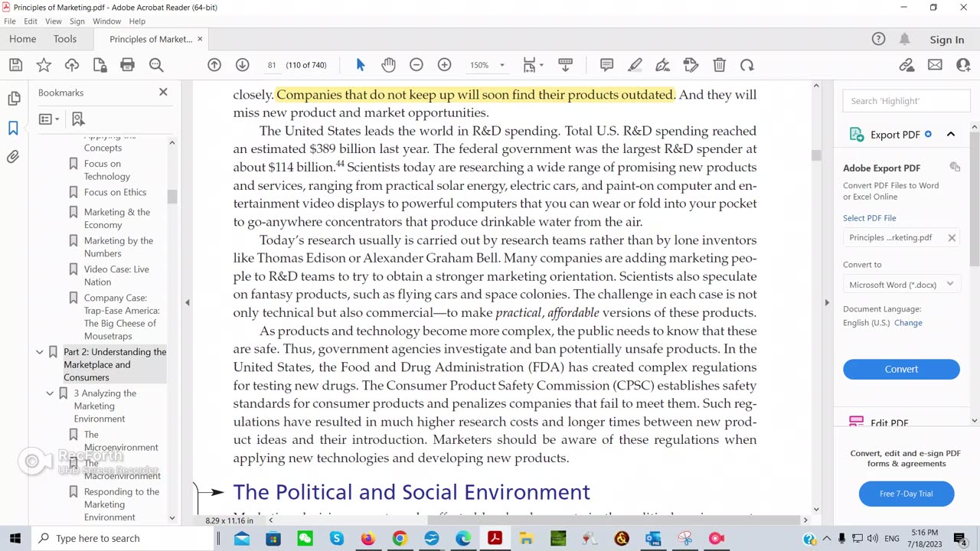Open the find text magnifier
The width and height of the screenshot is (980, 551).
156,65
